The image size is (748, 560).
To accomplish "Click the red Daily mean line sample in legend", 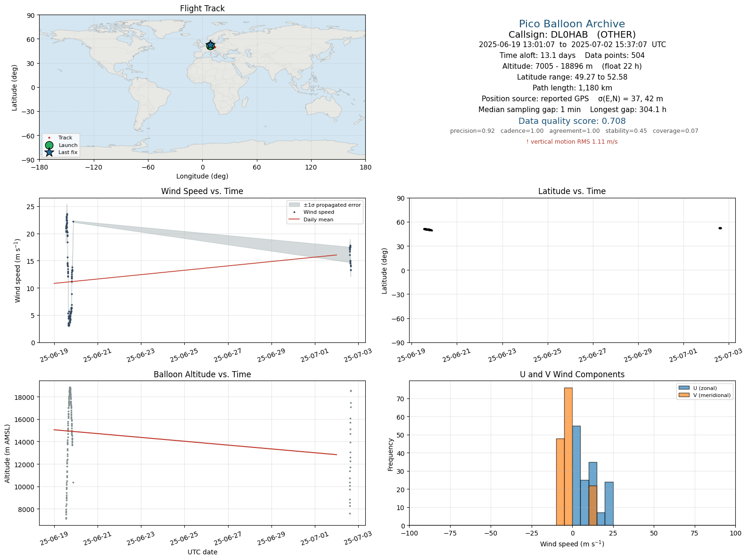I will [x=294, y=219].
